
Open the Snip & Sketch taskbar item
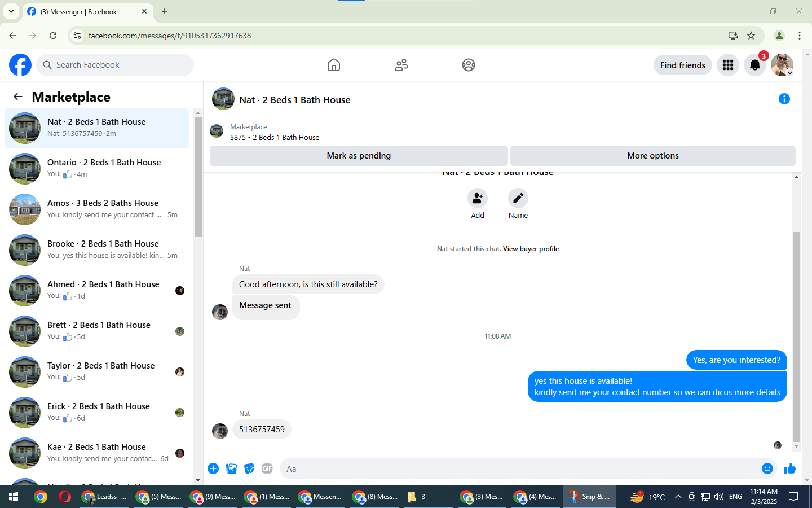tap(590, 497)
